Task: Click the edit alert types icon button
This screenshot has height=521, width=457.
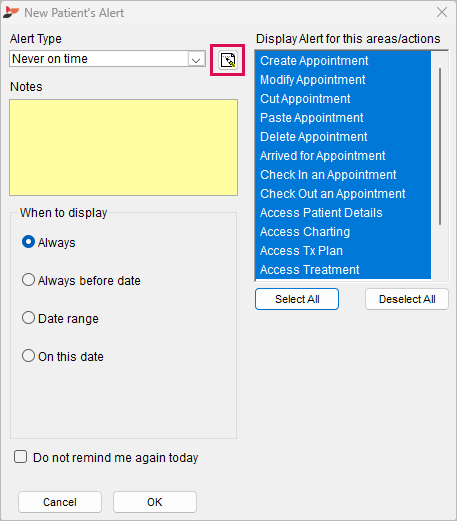Action: click(228, 60)
